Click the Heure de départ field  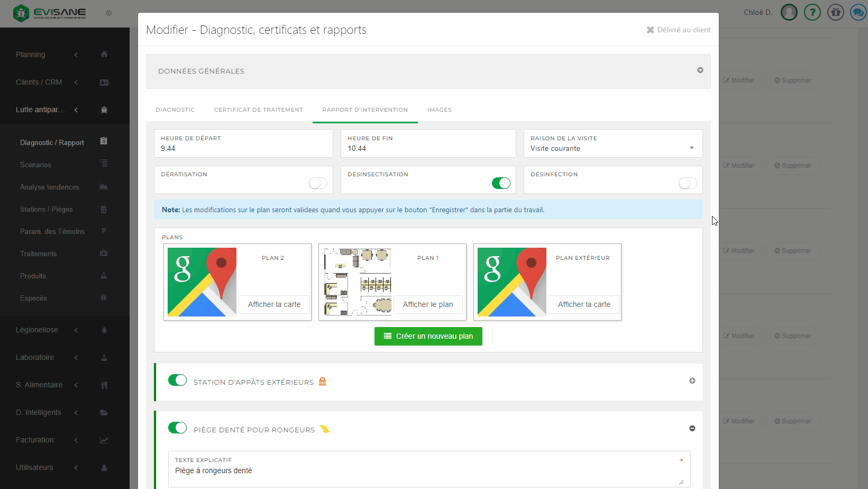coord(243,148)
